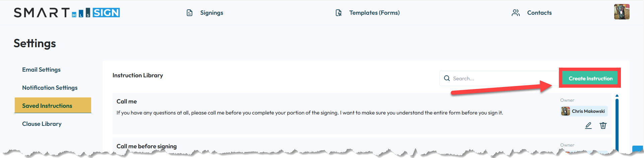Select the Saved Instructions tab
The image size is (644, 158).
[47, 106]
